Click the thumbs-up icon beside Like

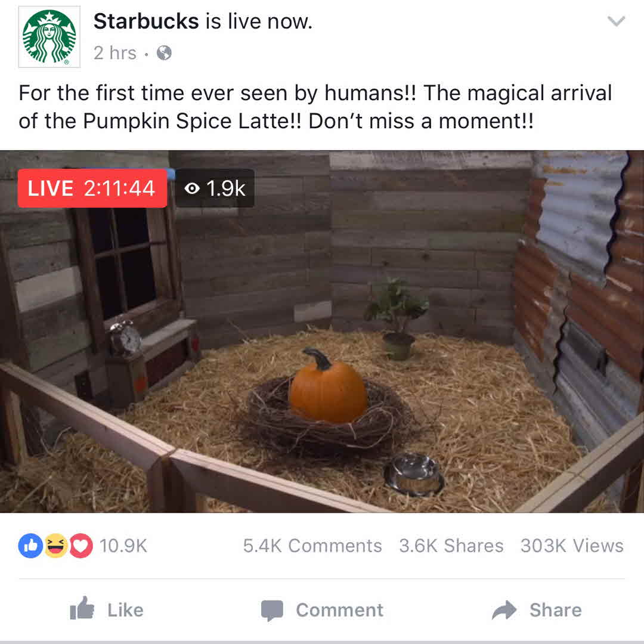(x=82, y=608)
